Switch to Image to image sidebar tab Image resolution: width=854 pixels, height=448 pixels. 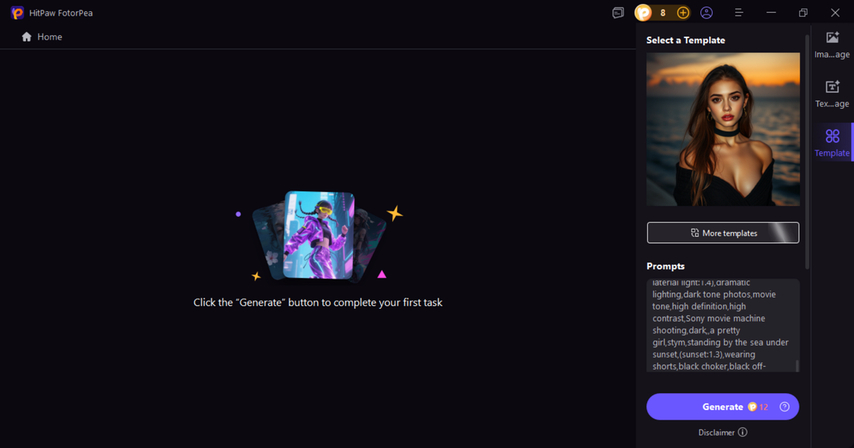(832, 45)
